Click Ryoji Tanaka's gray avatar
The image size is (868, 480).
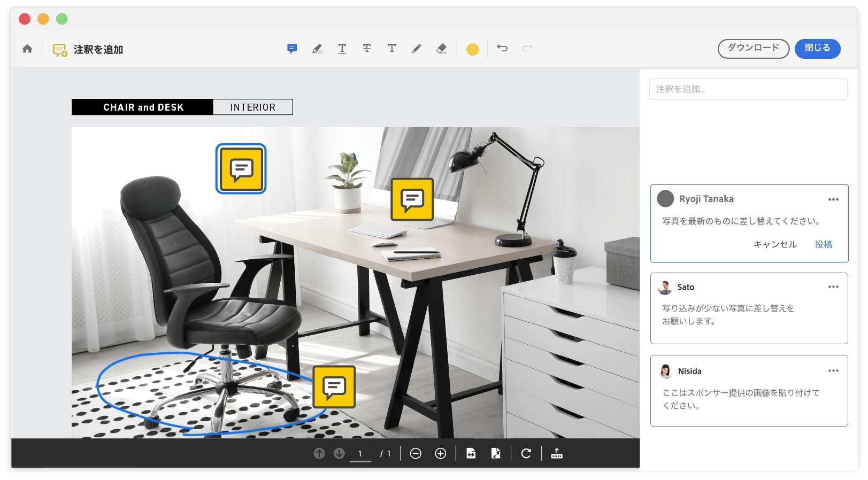coord(665,199)
